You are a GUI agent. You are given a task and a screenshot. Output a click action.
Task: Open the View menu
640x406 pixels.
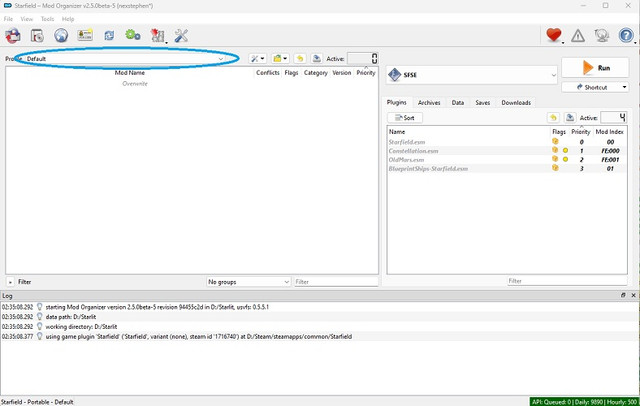(27, 19)
